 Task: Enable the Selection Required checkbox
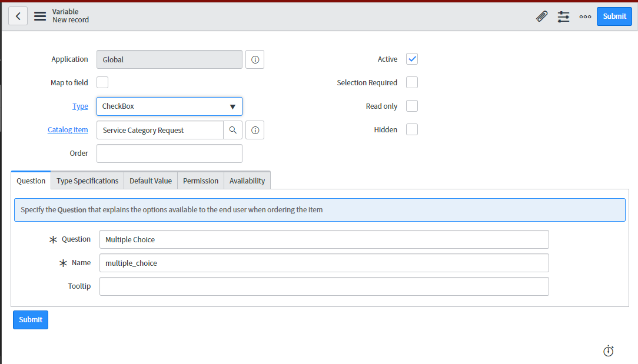coord(411,82)
